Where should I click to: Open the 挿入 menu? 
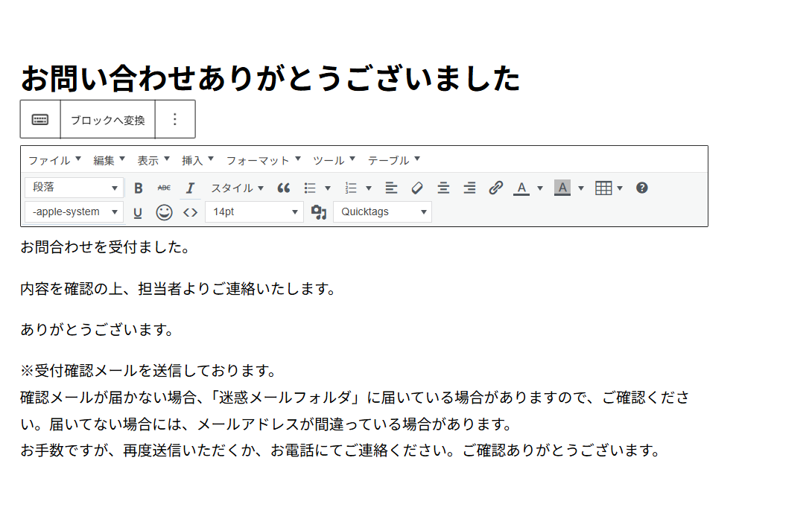[x=197, y=160]
